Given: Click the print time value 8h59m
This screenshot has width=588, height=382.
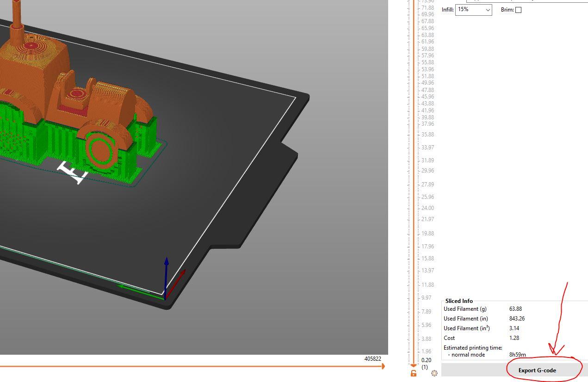Looking at the screenshot, I should tap(517, 355).
